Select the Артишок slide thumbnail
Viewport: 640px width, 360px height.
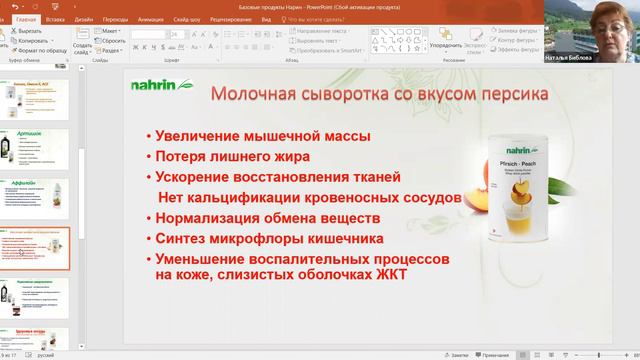[x=34, y=149]
